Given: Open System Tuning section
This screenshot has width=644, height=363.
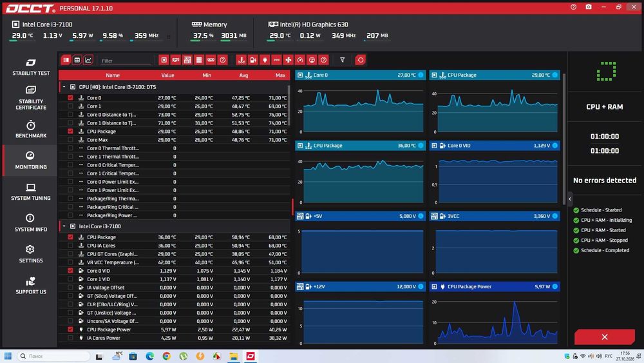Looking at the screenshot, I should pos(31,192).
